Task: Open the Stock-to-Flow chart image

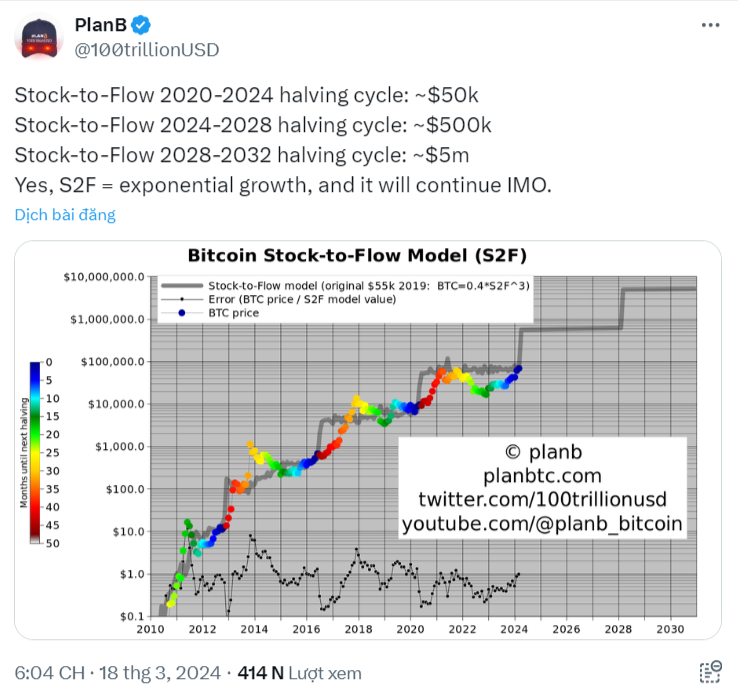Action: [368, 440]
